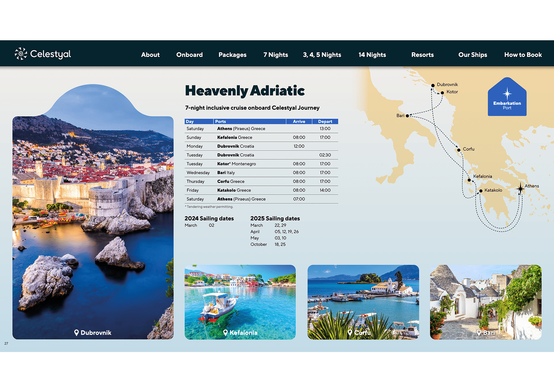
Task: Click the Celestyal logo
Action: click(43, 54)
